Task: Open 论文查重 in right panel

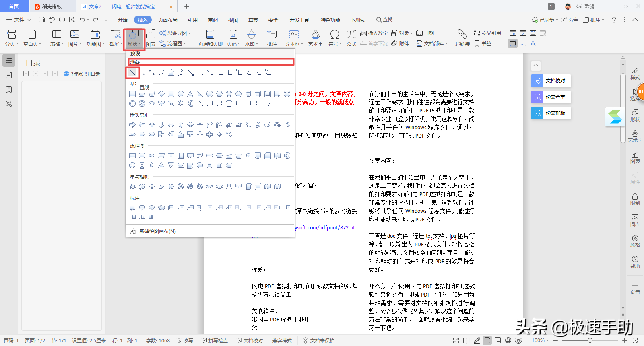Action: tap(551, 97)
